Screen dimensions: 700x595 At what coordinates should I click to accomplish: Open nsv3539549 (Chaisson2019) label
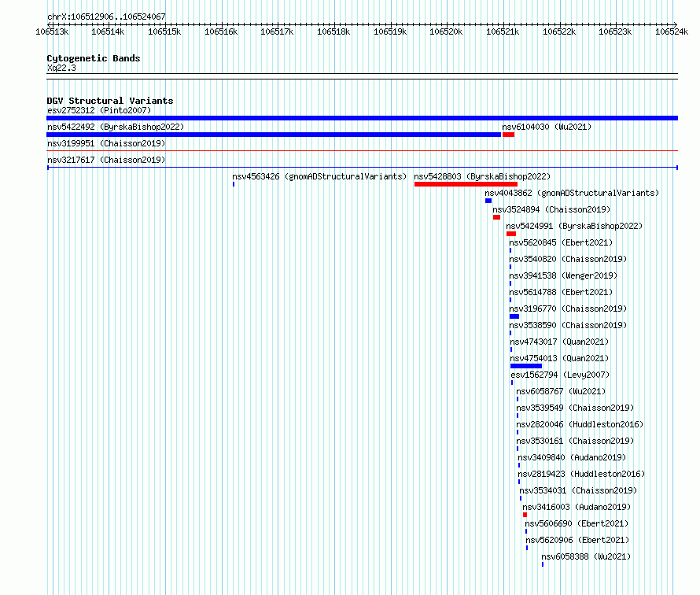pyautogui.click(x=576, y=408)
